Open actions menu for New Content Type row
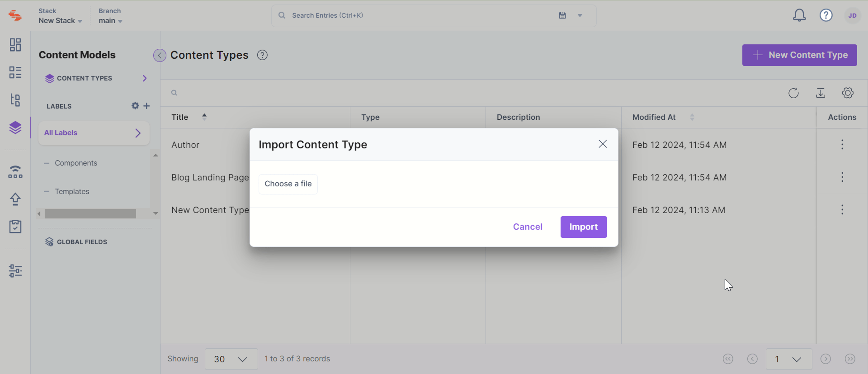 [842, 210]
